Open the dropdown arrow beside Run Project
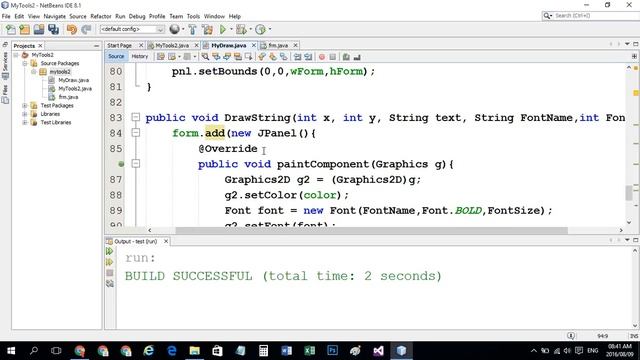The height and width of the screenshot is (360, 640). [x=231, y=29]
